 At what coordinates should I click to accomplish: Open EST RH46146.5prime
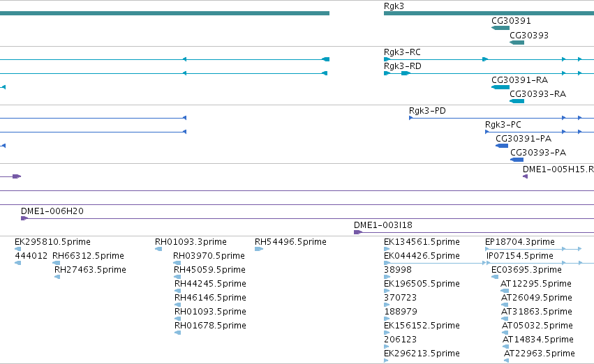178,305
